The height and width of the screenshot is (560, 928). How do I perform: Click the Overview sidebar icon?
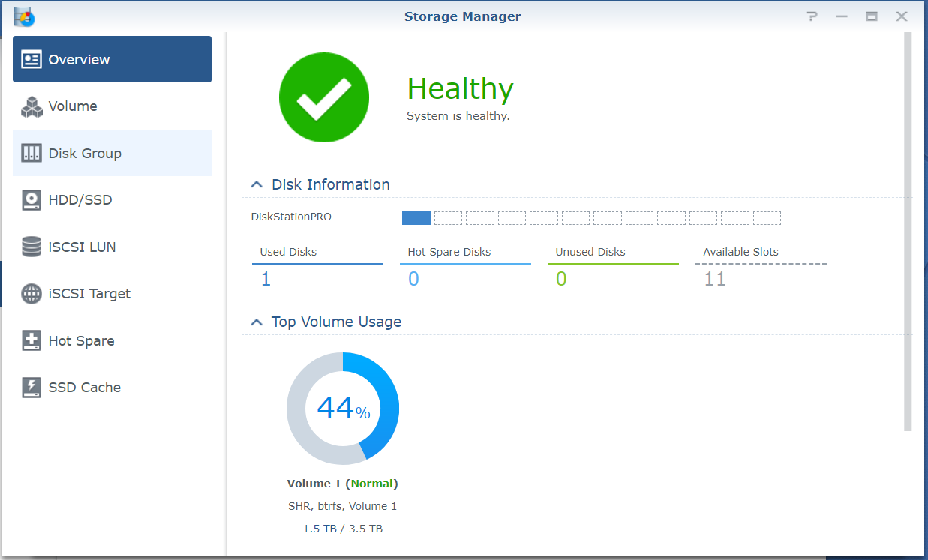coord(32,60)
